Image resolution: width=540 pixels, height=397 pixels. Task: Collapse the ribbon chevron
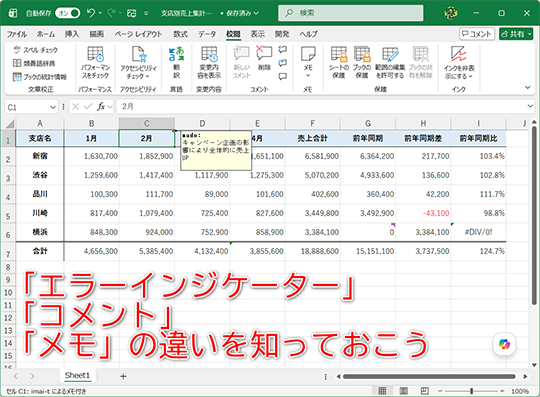[528, 87]
